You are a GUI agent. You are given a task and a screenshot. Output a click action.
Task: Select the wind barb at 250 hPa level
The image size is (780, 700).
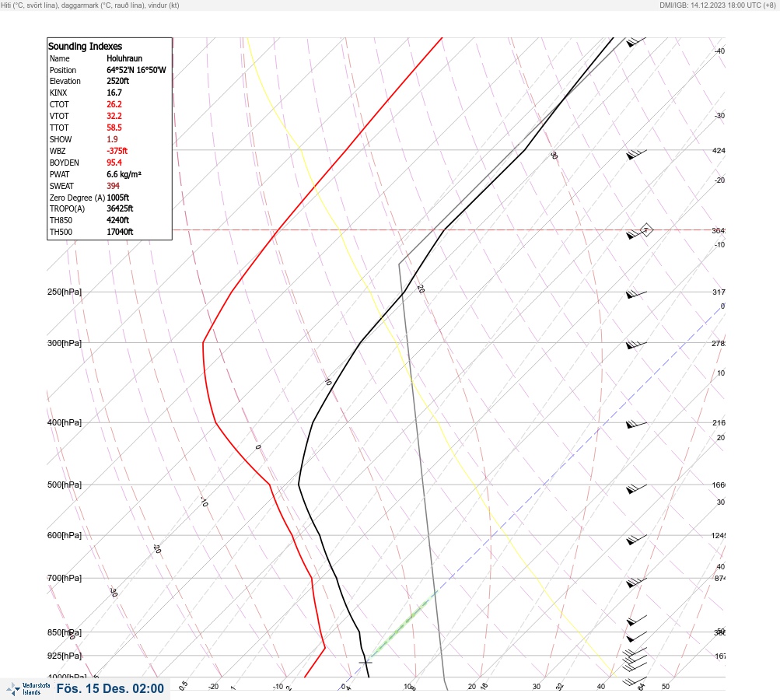coord(636,294)
